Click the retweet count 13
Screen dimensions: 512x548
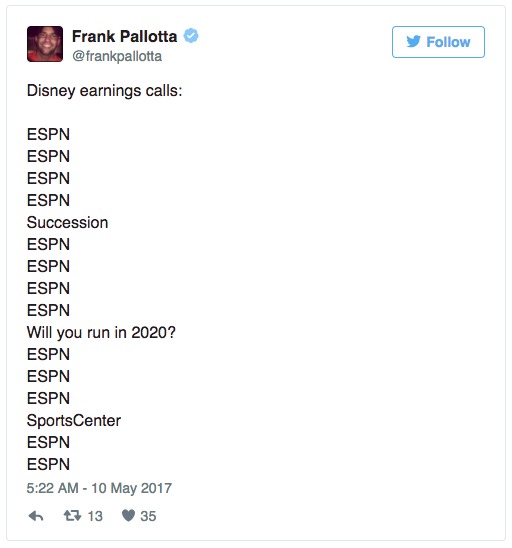pyautogui.click(x=95, y=516)
